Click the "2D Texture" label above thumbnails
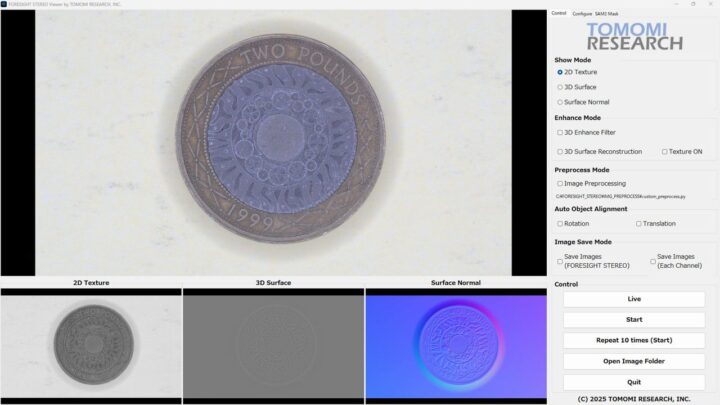The image size is (720, 405). [91, 283]
